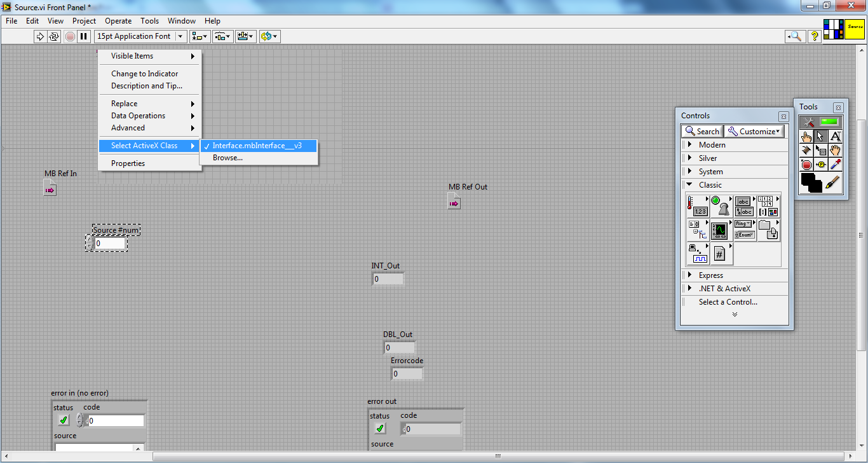Select the Set/Clear Breakpoint tool

tap(806, 165)
